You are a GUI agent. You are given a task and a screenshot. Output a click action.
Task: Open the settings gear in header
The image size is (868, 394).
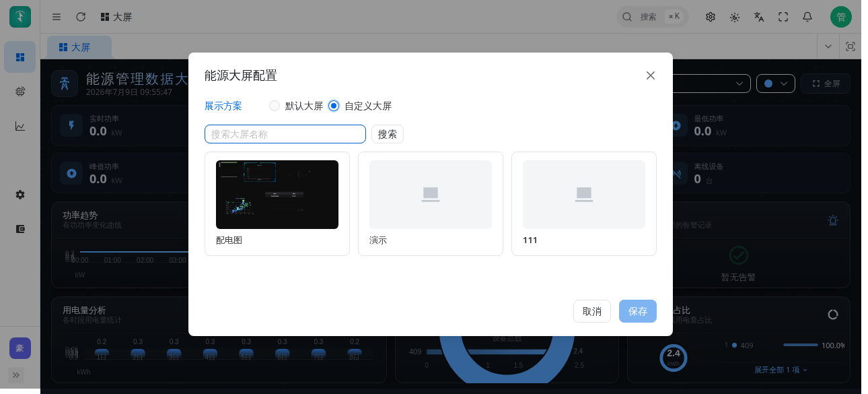(x=711, y=17)
